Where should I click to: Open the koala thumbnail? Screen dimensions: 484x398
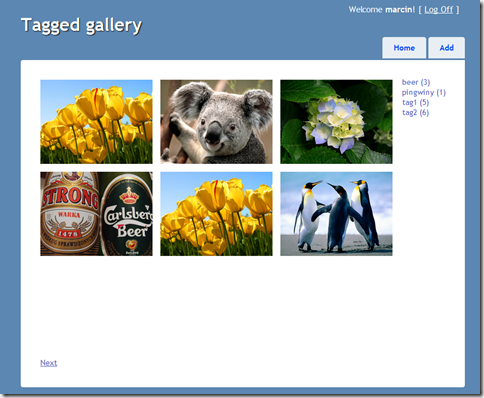216,122
